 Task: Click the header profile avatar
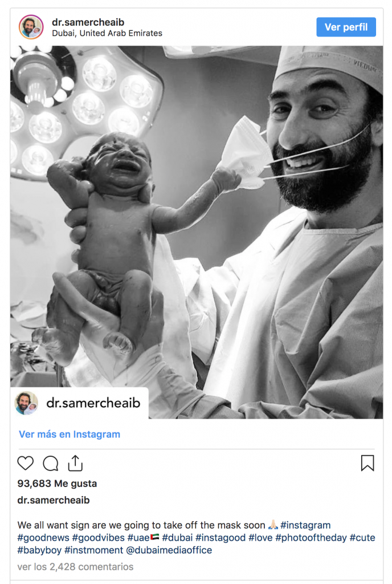[31, 27]
